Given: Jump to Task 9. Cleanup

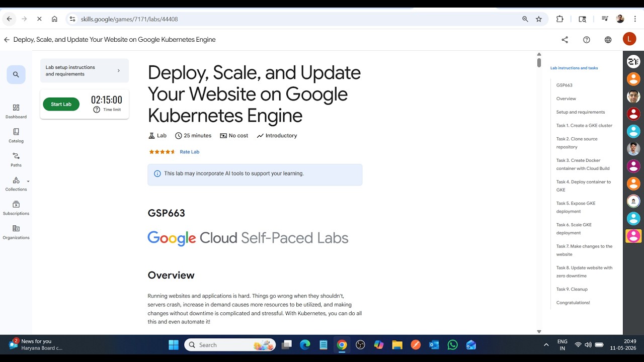Looking at the screenshot, I should click(572, 290).
